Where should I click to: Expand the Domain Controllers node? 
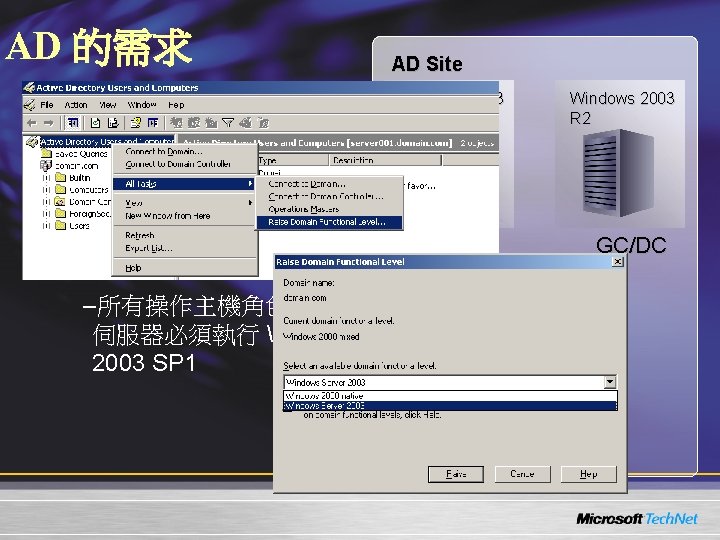(46, 202)
